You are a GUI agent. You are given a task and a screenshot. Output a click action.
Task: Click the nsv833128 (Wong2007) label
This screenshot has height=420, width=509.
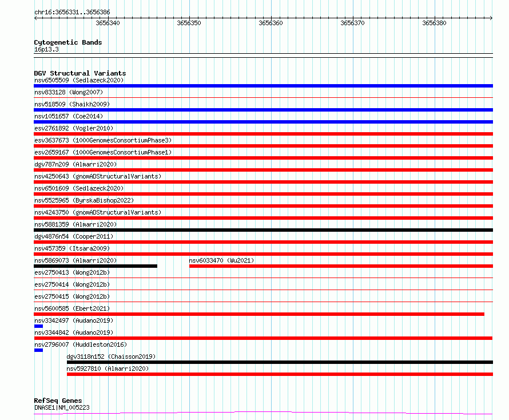(x=69, y=92)
